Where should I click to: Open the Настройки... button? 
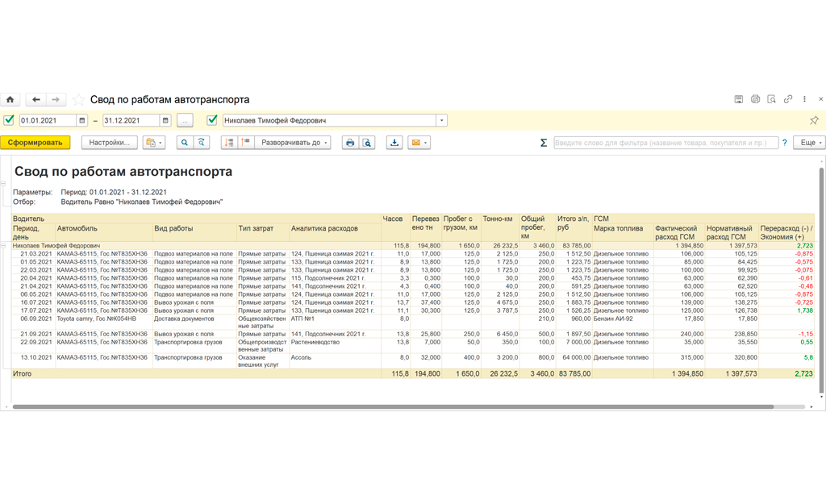[x=110, y=143]
